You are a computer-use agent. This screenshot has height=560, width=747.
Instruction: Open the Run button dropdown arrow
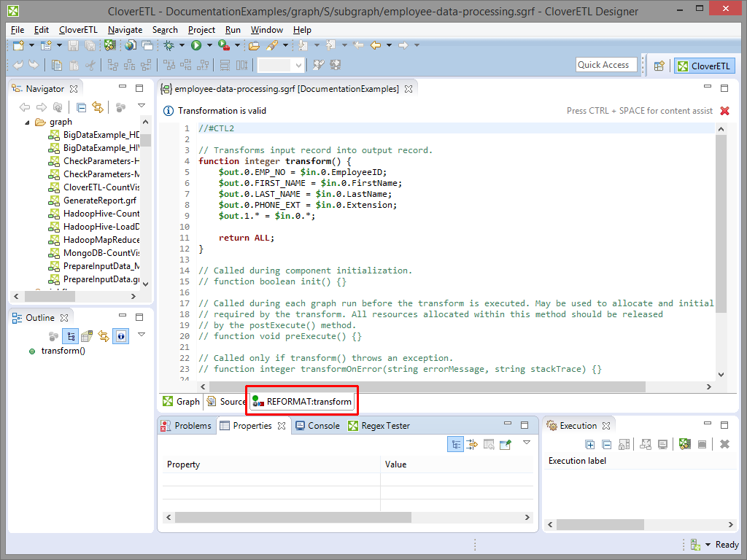pyautogui.click(x=209, y=45)
